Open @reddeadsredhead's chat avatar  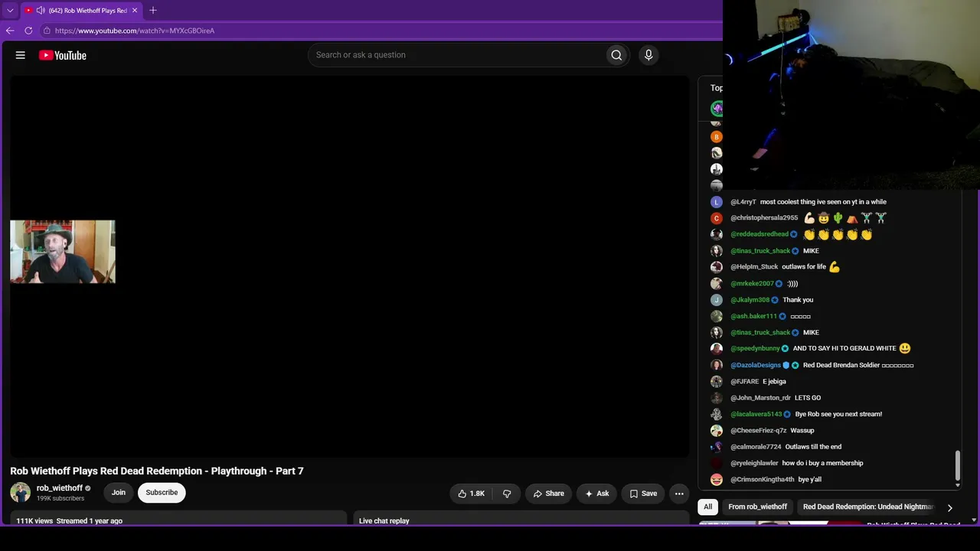coord(717,234)
